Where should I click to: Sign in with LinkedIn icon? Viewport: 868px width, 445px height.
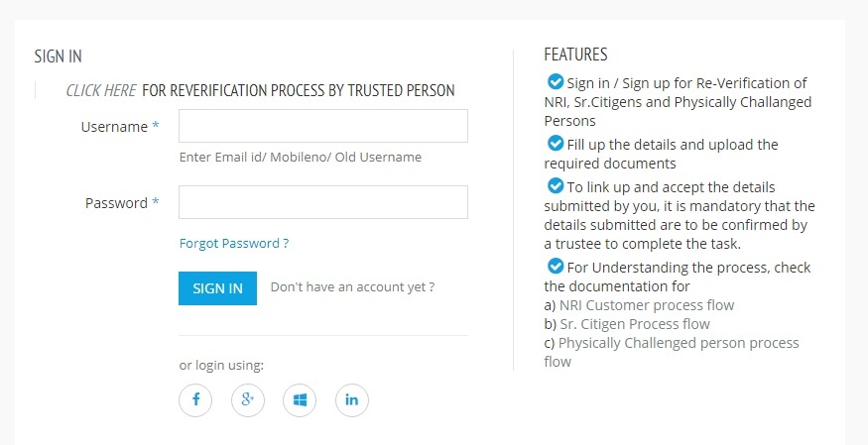pyautogui.click(x=352, y=400)
